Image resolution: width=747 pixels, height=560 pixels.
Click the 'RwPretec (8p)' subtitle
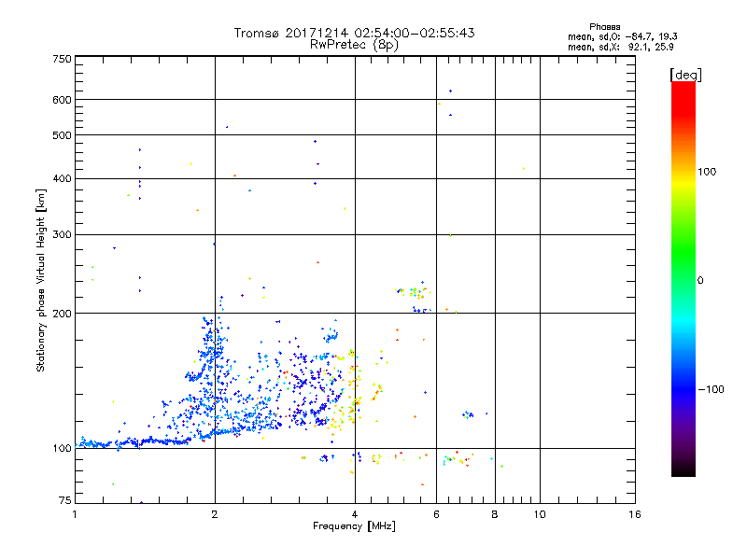tap(354, 45)
